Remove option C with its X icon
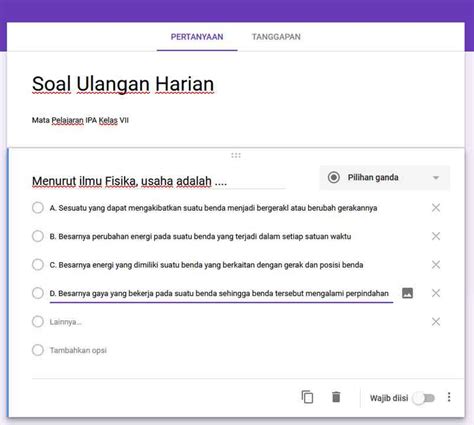Image resolution: width=474 pixels, height=425 pixels. (x=436, y=265)
